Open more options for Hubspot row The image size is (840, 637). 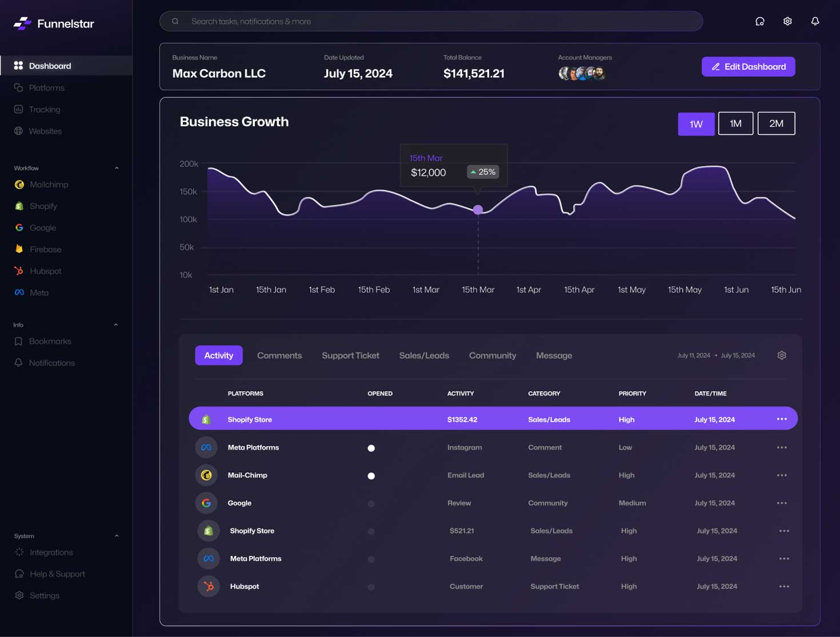(x=784, y=586)
